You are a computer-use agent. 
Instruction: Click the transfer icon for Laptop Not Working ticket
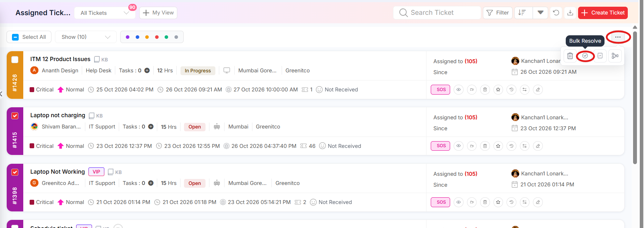click(525, 202)
